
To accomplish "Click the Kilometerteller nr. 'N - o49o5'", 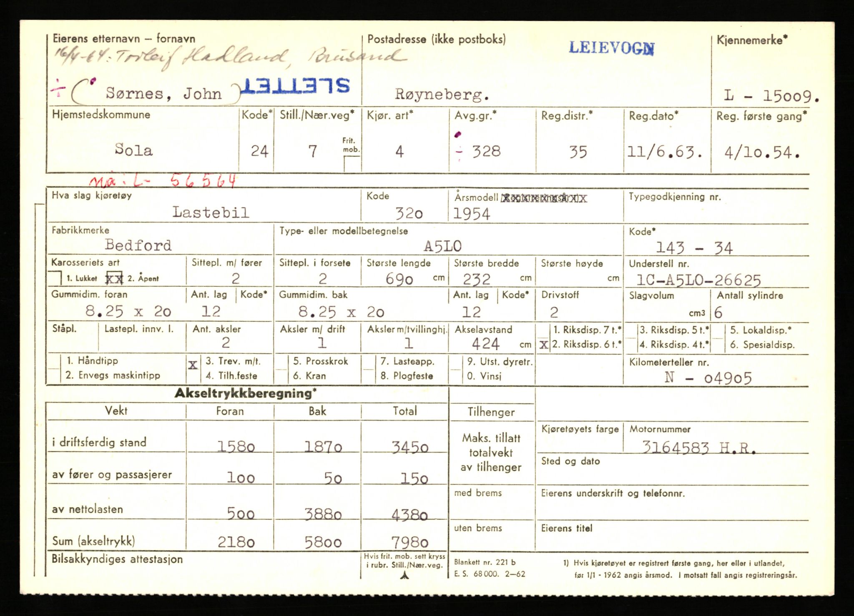I will [x=708, y=378].
